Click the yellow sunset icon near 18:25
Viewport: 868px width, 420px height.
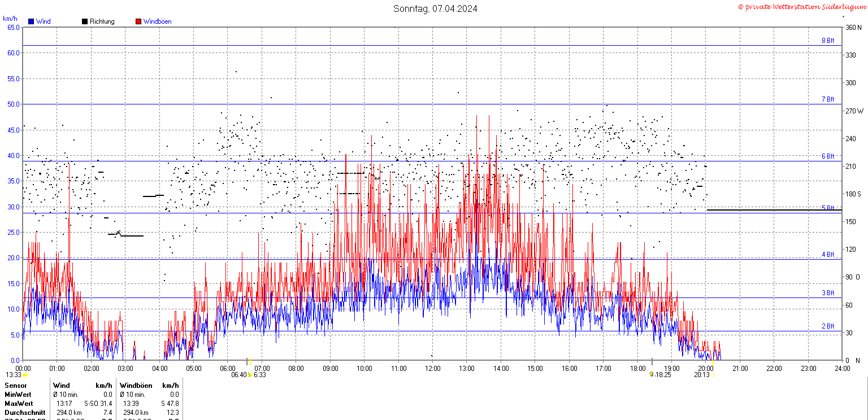point(651,374)
